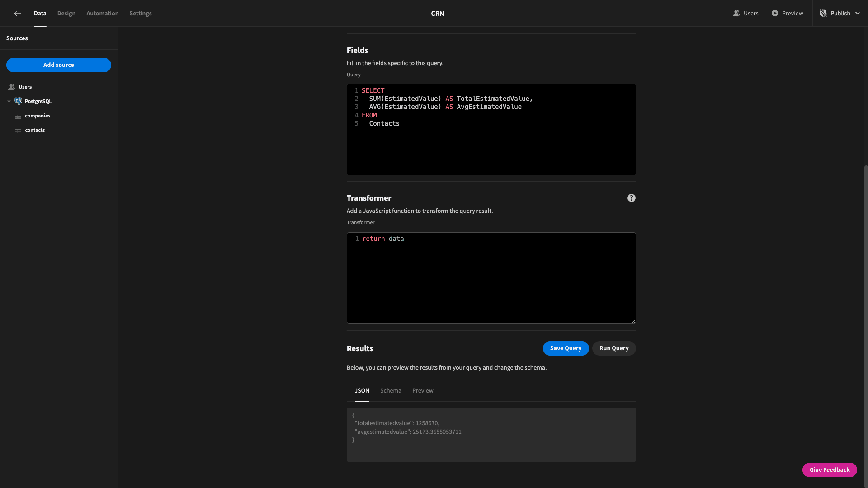Click the PostgreSQL elephant icon

[18, 101]
